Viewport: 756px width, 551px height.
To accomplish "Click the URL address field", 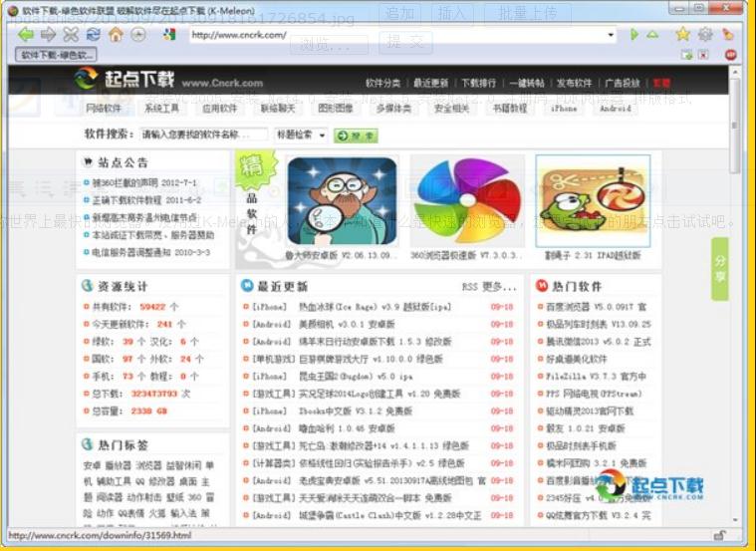I will tap(397, 35).
